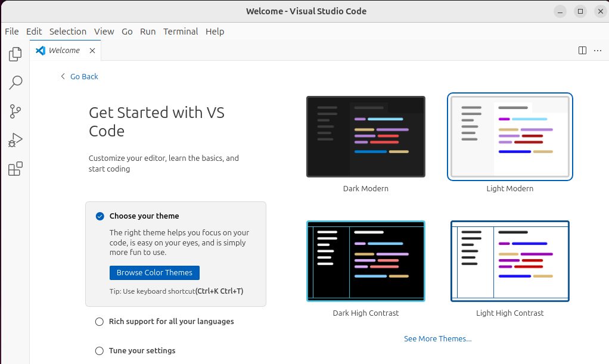
Task: Open the Go menu
Action: point(127,32)
